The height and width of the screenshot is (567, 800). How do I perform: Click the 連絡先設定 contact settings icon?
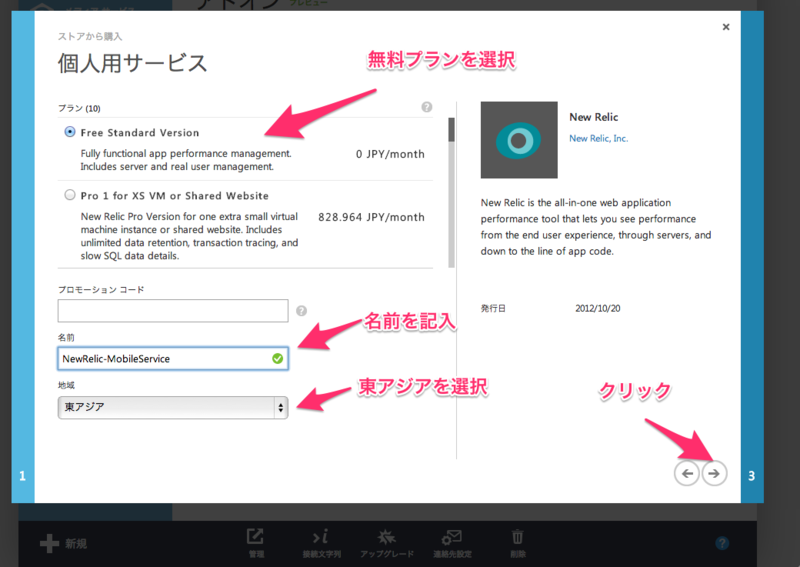(x=452, y=537)
